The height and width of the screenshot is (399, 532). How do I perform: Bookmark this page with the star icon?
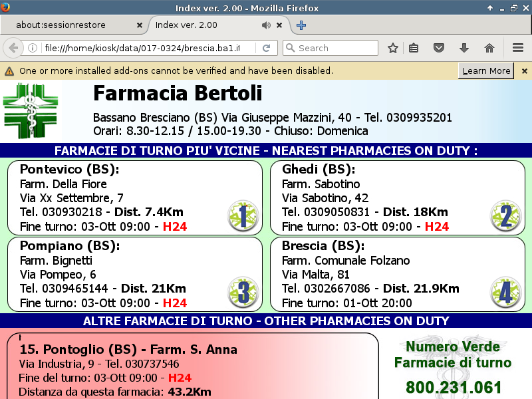393,48
